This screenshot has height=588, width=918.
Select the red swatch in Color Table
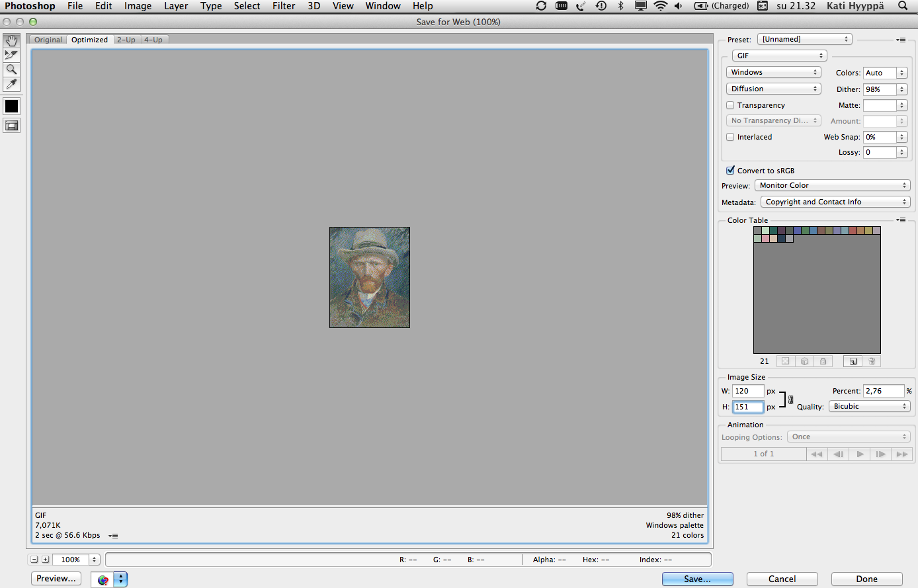click(853, 231)
